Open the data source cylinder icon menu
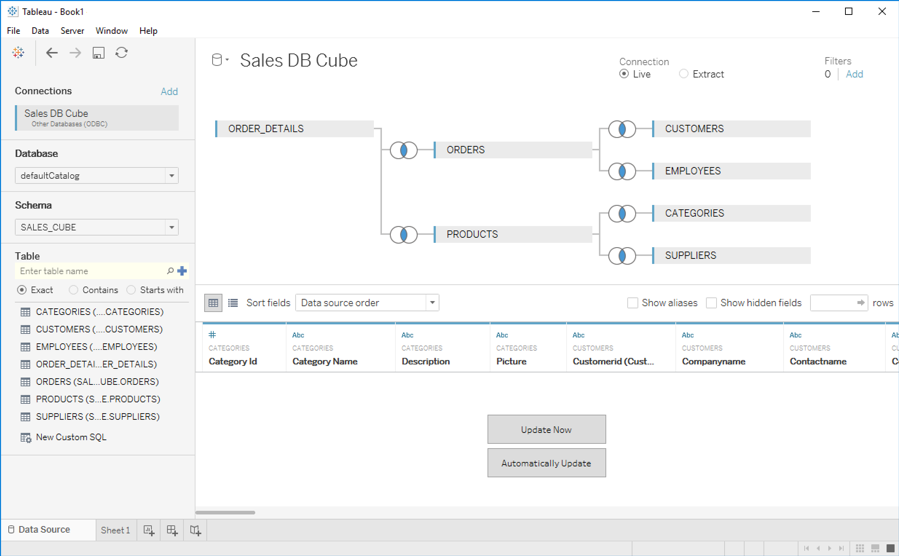 pos(220,60)
